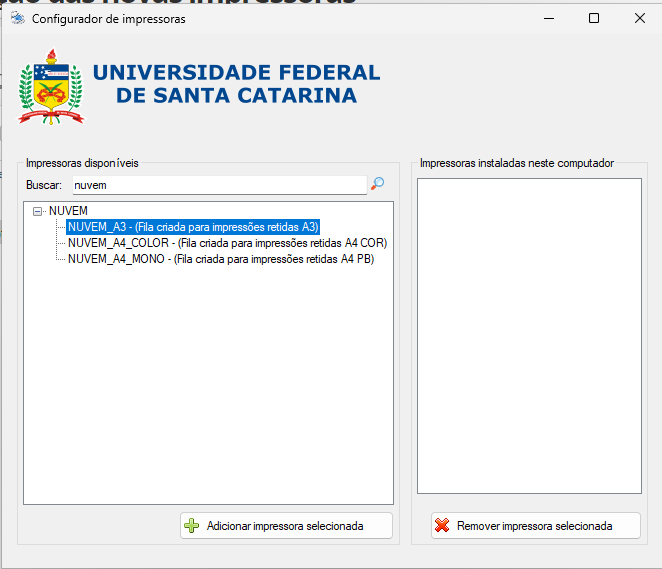
Task: Select NUVEM_A4_MONO printer queue
Action: pos(221,259)
